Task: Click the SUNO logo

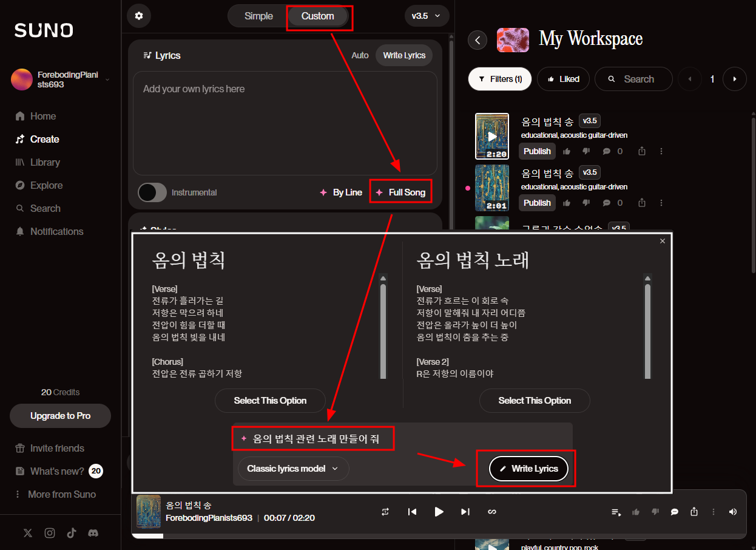Action: click(44, 30)
